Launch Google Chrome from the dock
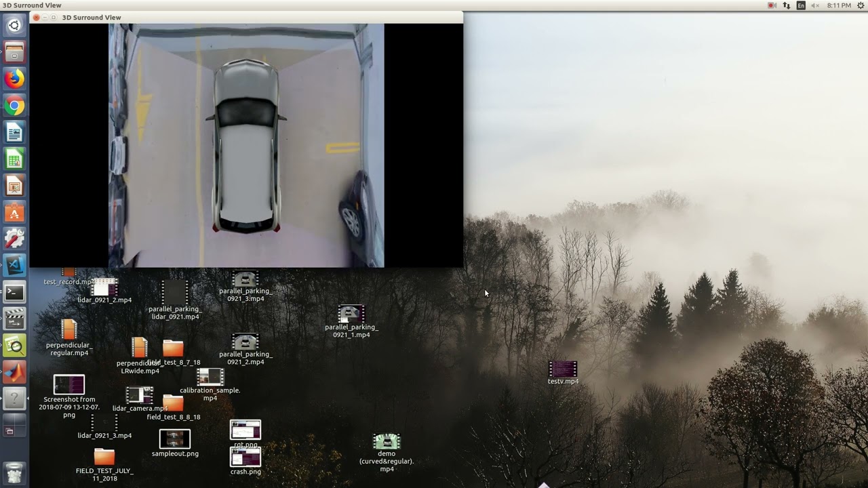The height and width of the screenshot is (488, 868). (14, 106)
